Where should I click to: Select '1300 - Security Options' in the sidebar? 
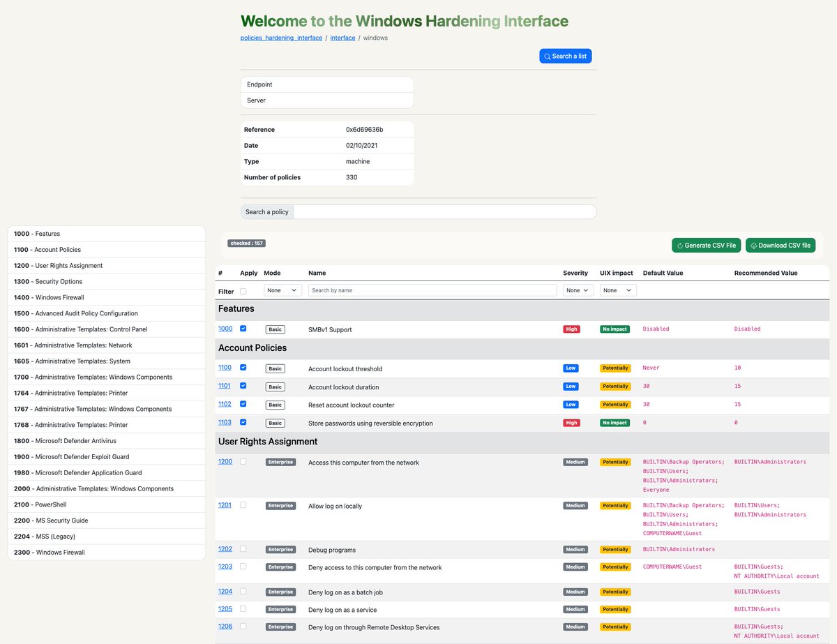(x=106, y=281)
